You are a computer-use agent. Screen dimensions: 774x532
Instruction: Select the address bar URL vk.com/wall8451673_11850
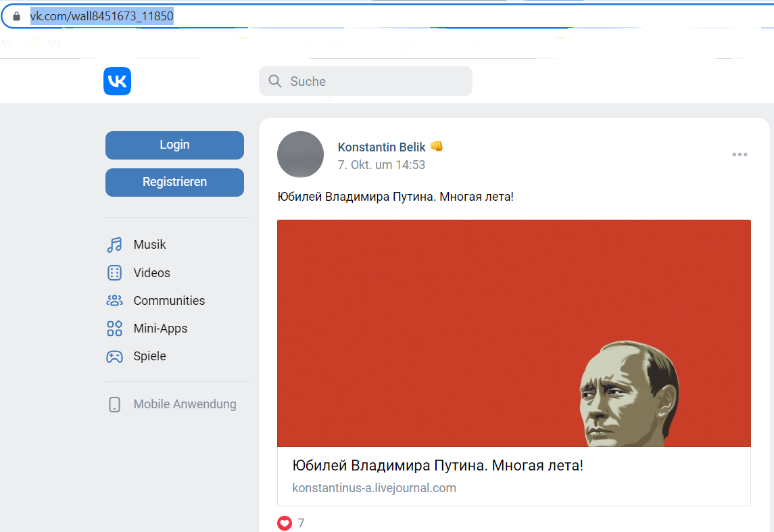pyautogui.click(x=101, y=16)
